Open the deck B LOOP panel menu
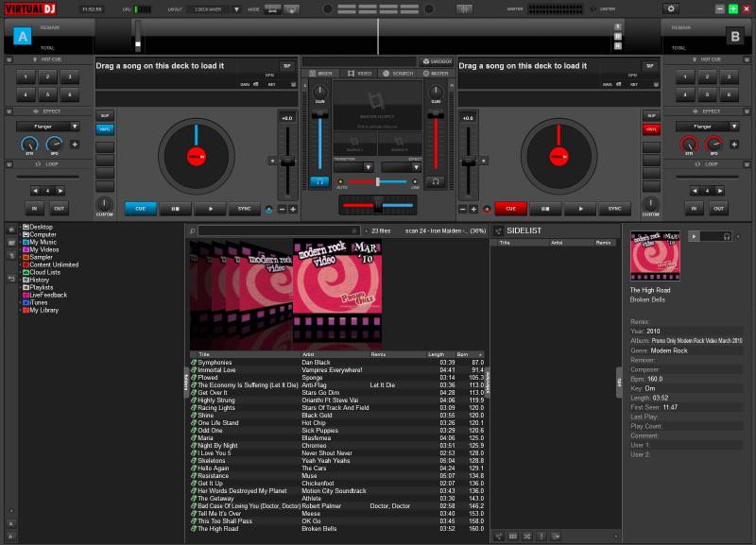The image size is (756, 545). [747, 164]
